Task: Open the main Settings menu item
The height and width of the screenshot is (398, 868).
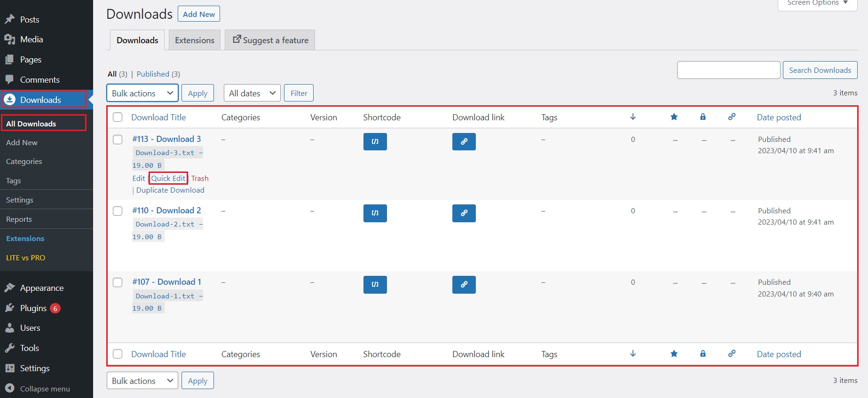Action: tap(34, 368)
